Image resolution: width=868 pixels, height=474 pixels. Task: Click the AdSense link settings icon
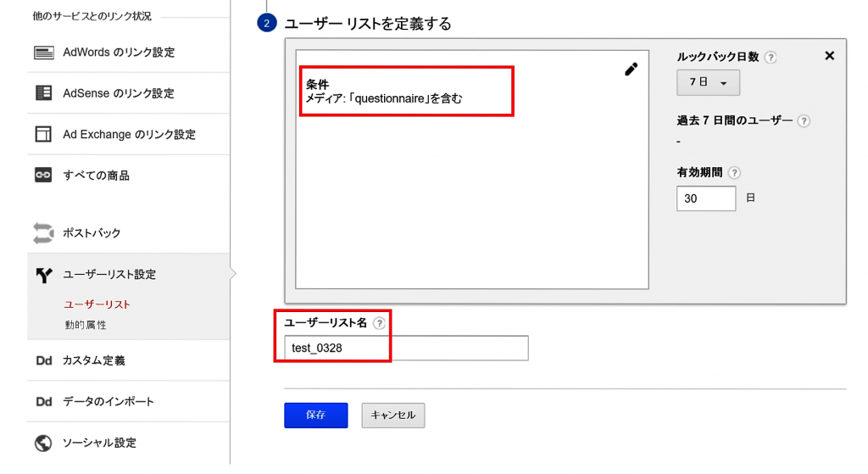[x=43, y=93]
